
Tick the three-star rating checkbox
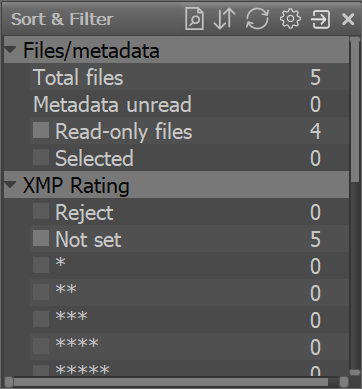point(41,319)
